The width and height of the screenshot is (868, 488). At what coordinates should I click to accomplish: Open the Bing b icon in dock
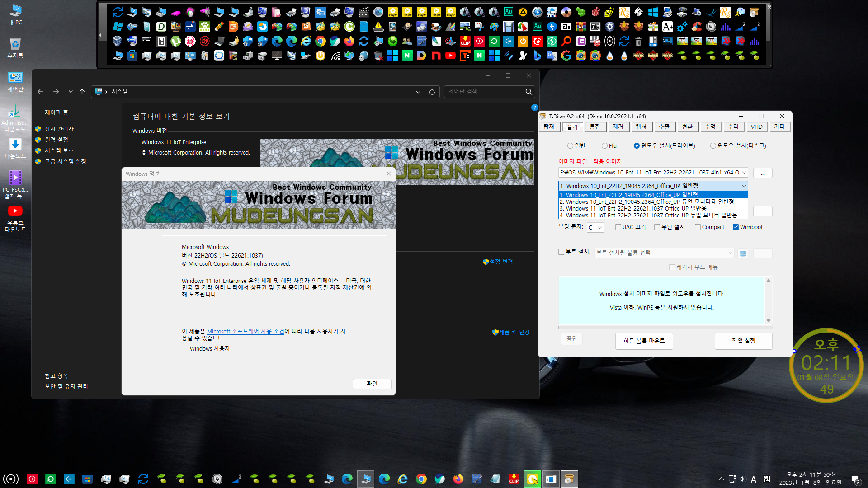538,56
